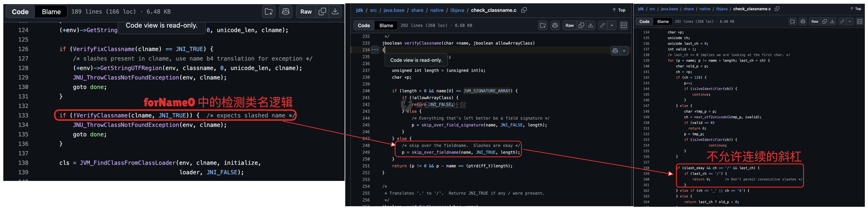The width and height of the screenshot is (868, 210).
Task: Click line number 142 in the right panel
Action: coord(646,77)
